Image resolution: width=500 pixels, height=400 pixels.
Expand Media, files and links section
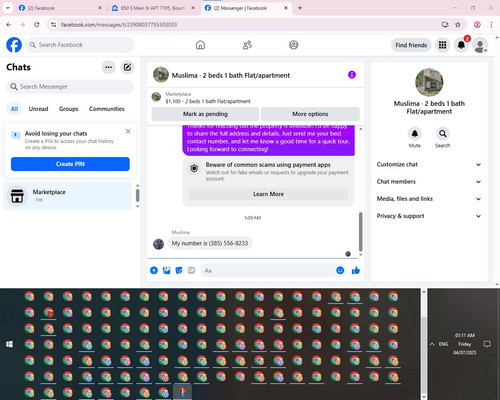[x=429, y=199]
